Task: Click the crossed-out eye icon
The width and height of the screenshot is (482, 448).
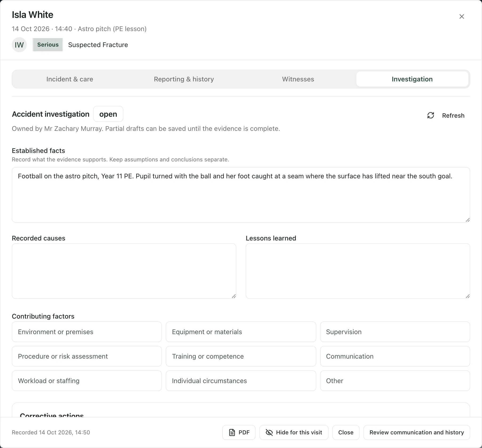Action: tap(269, 432)
